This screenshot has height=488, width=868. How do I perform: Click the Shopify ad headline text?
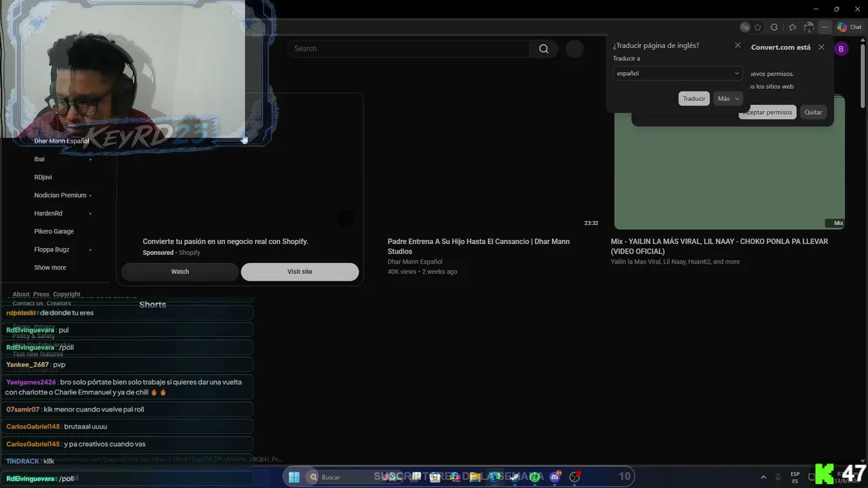pyautogui.click(x=225, y=242)
